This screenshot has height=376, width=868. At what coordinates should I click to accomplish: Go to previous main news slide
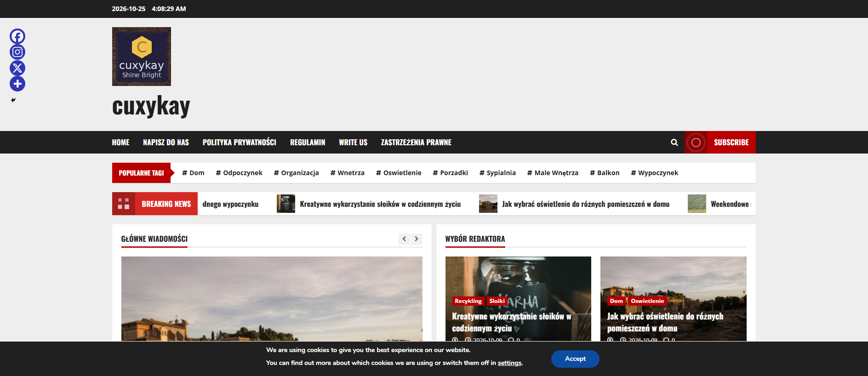tap(404, 239)
